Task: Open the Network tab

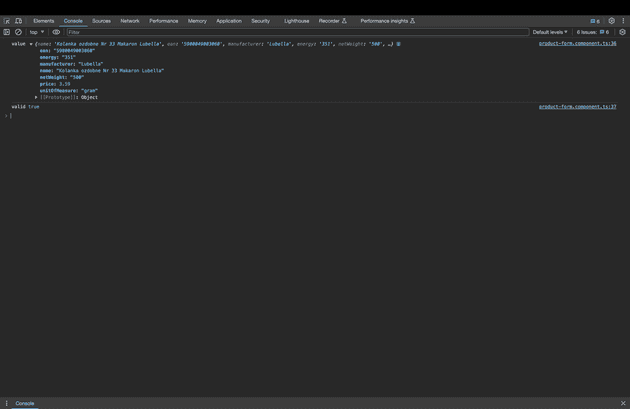Action: [x=130, y=21]
